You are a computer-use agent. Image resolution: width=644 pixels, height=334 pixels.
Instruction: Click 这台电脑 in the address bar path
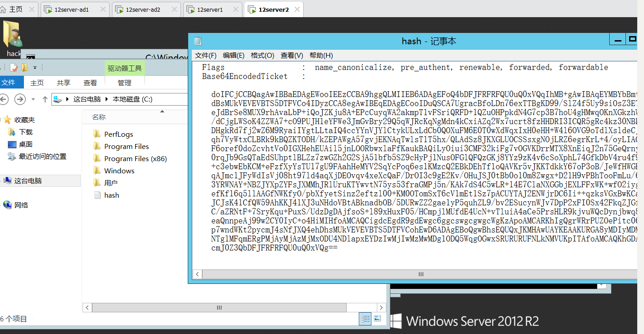[x=87, y=99]
